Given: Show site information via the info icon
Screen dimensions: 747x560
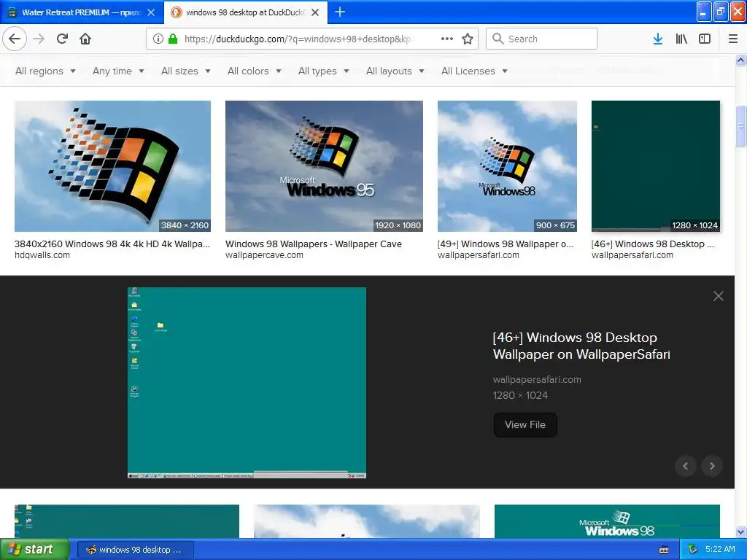Looking at the screenshot, I should [x=158, y=39].
